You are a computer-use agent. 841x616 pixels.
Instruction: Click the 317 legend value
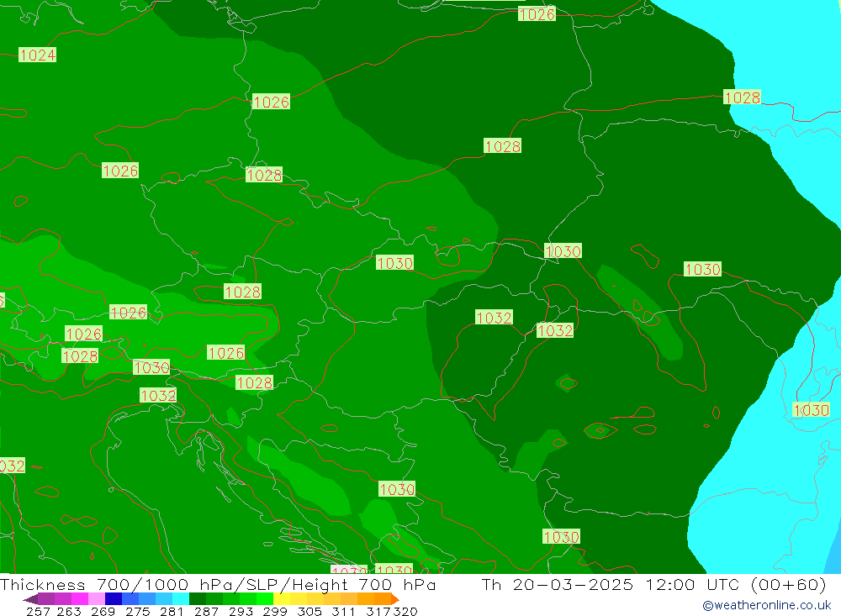(378, 611)
